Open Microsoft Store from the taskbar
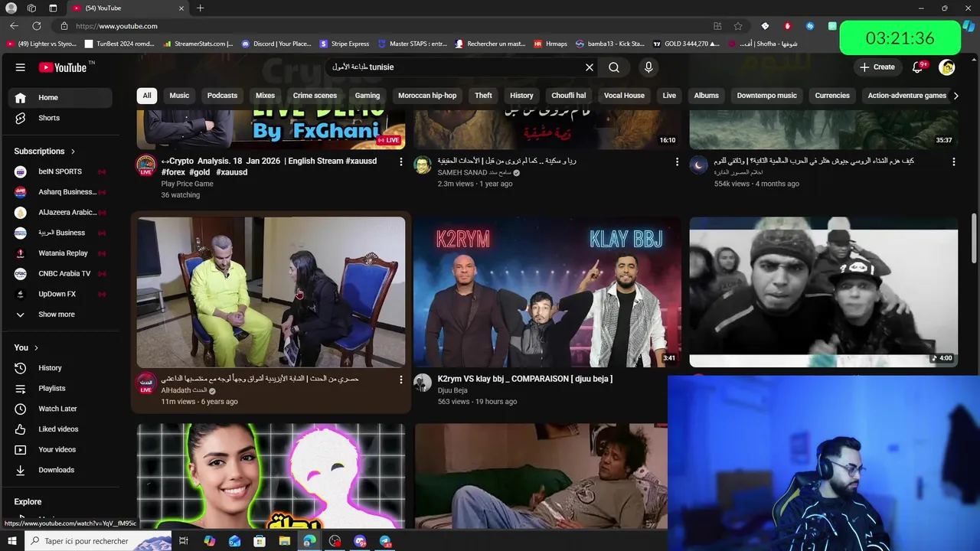 pos(260,541)
